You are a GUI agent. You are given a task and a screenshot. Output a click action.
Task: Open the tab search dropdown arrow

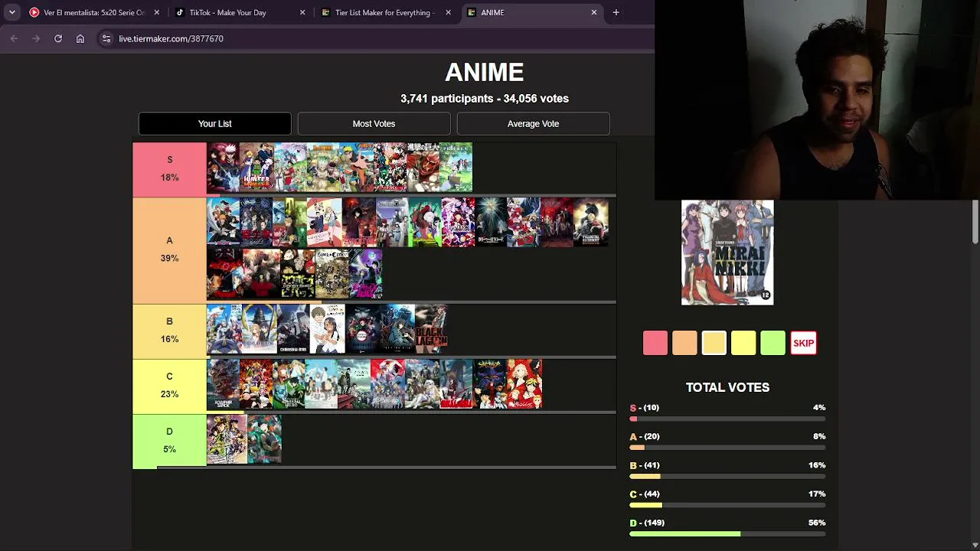point(11,12)
